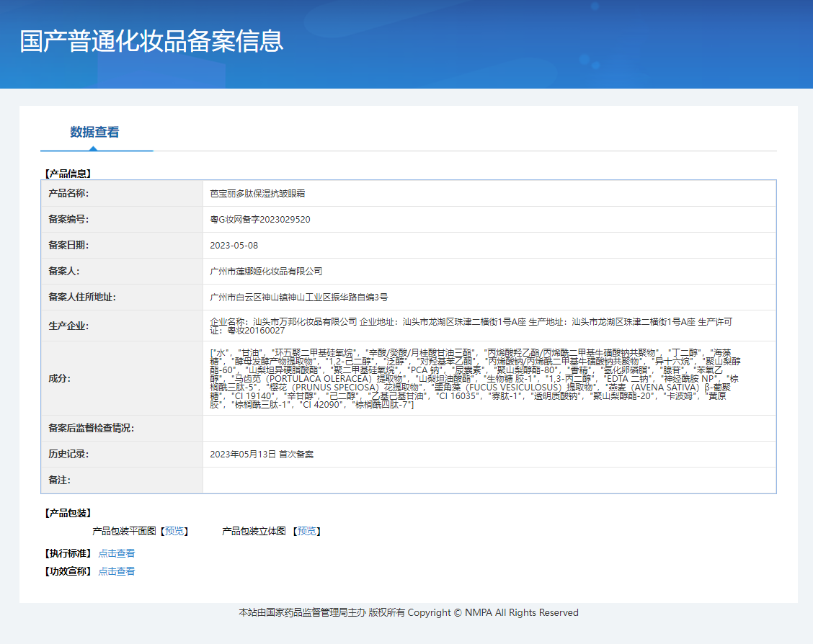Click the 备案编号 label
This screenshot has width=813, height=644.
[68, 219]
